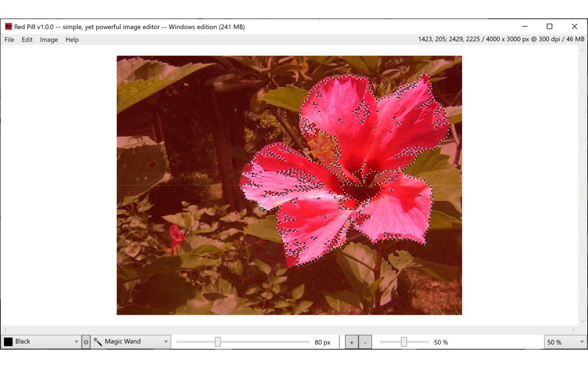Click the vertical scrollbar down arrow
The width and height of the screenshot is (588, 368).
point(583,321)
